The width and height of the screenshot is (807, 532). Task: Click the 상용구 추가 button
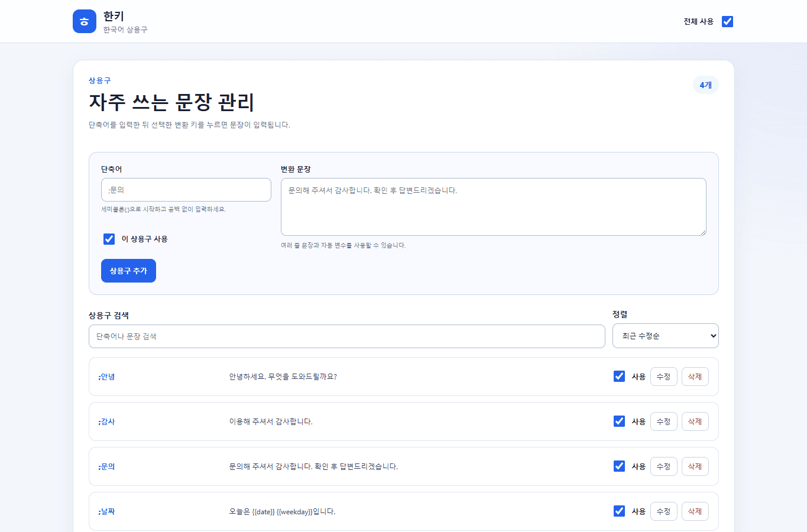(128, 271)
